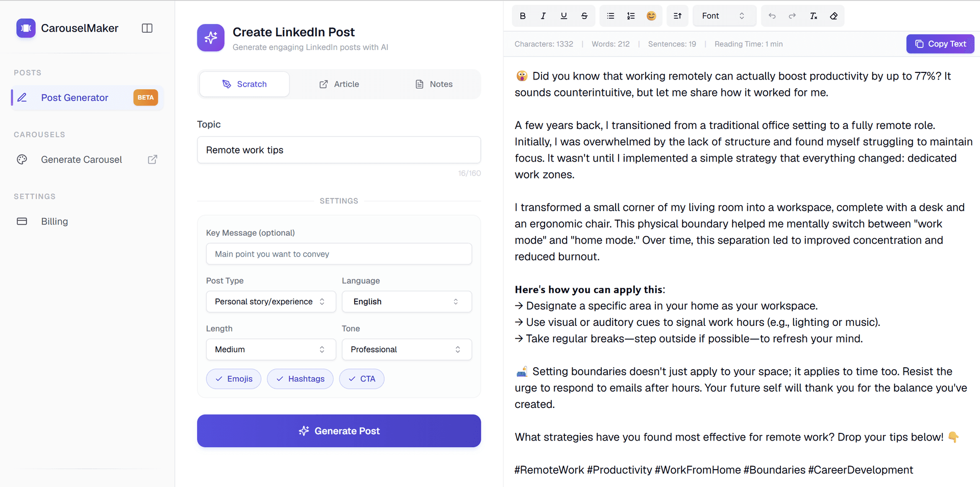Apply italic formatting

pyautogui.click(x=543, y=16)
